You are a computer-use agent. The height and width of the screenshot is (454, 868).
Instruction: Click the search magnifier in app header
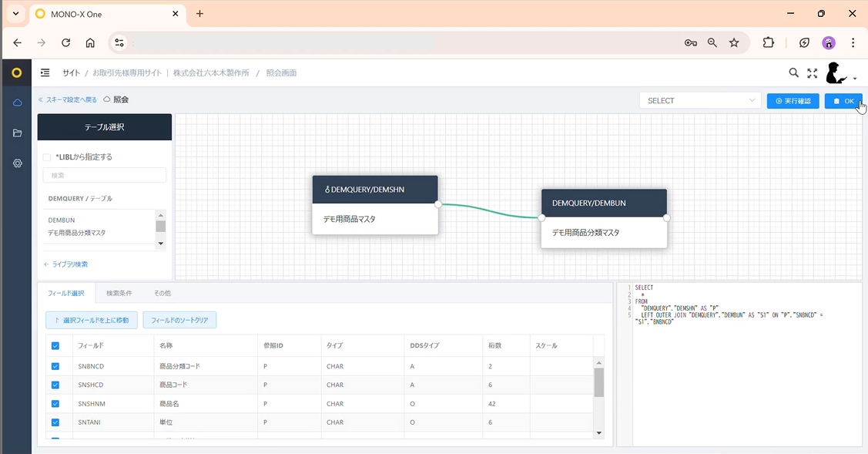pos(794,72)
